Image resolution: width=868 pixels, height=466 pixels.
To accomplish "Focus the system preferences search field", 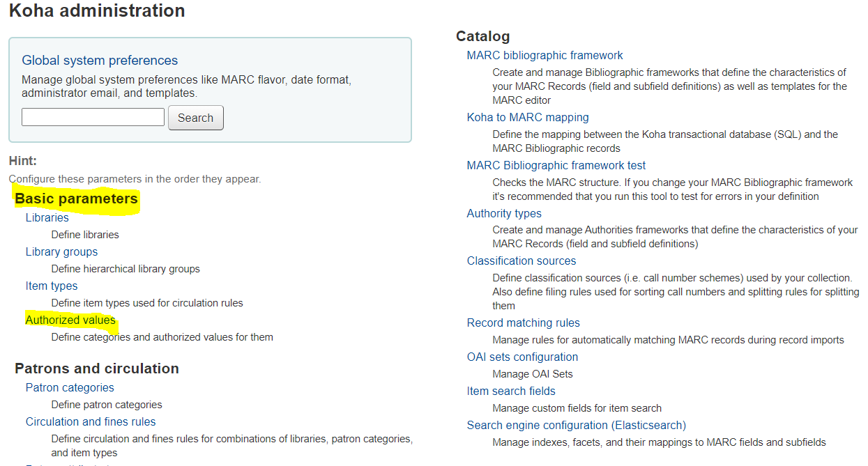I will click(93, 117).
